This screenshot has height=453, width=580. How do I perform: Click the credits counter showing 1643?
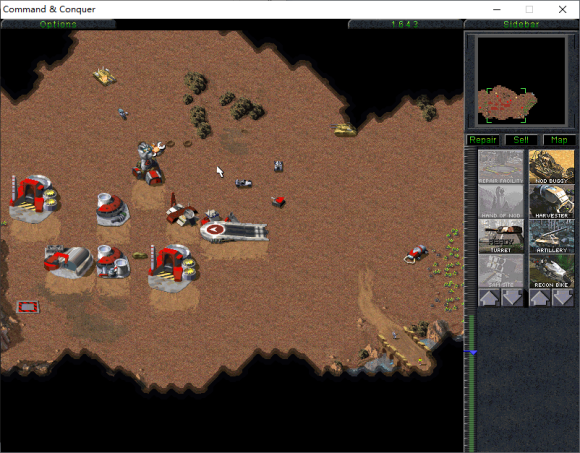(405, 24)
